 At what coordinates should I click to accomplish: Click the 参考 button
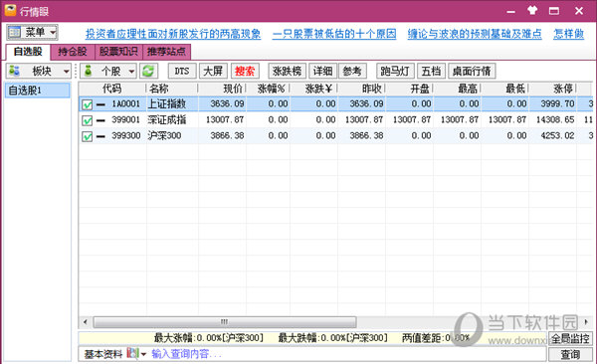352,71
